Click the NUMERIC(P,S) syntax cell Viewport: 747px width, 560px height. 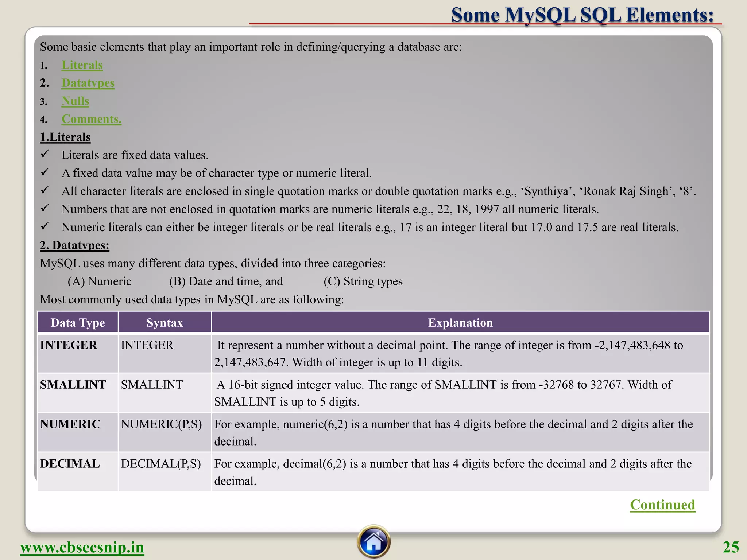(161, 424)
